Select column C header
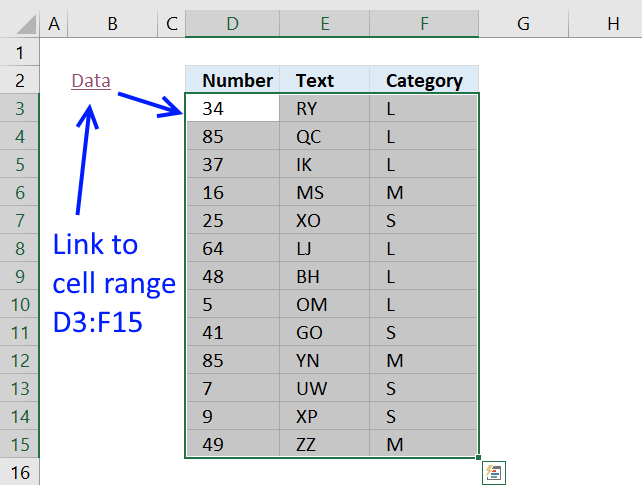This screenshot has height=485, width=642. [172, 24]
